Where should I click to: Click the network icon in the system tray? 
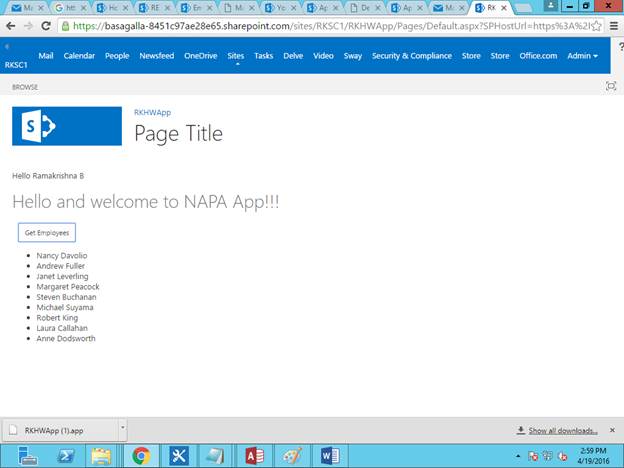point(548,456)
